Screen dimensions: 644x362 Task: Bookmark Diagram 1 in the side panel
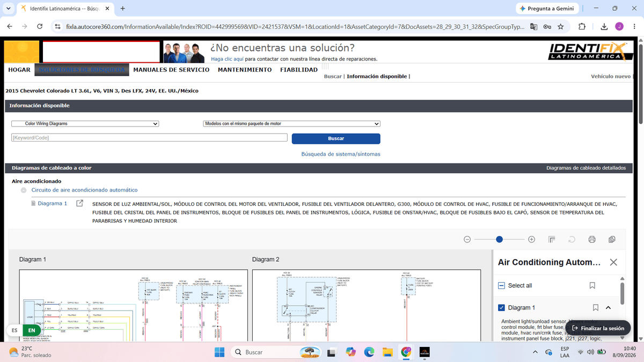[596, 308]
